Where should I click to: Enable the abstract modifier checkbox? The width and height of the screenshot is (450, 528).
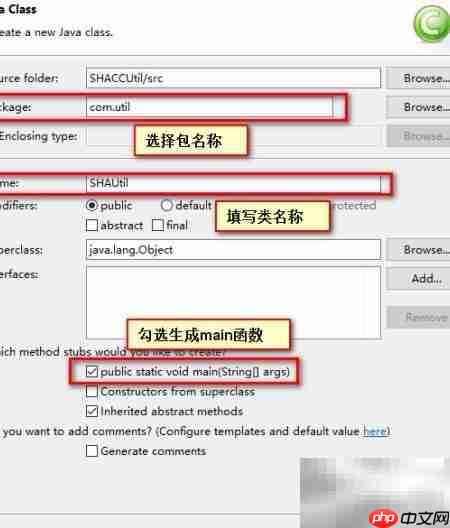point(92,225)
